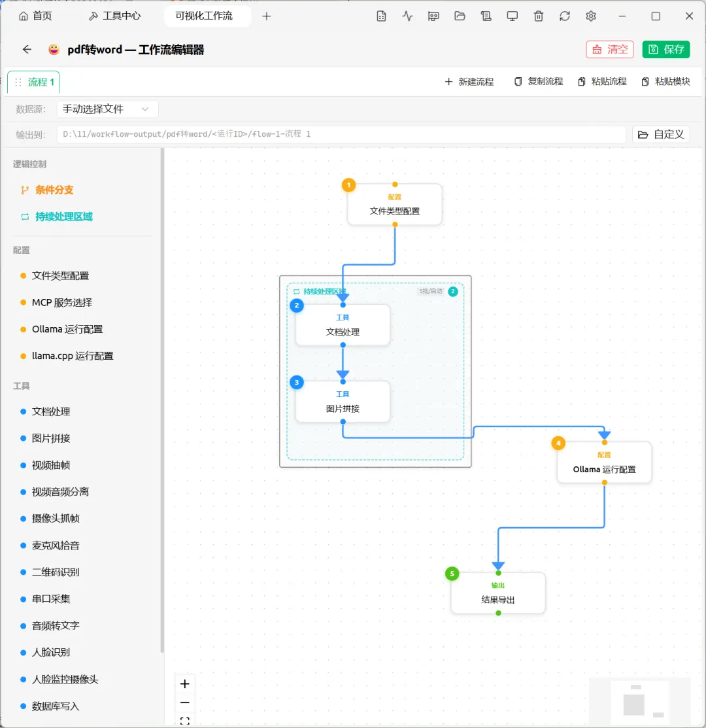Screen dimensions: 706x728
Task: Click orange badge 4 on Ollama 运行配置 node
Action: pos(558,443)
